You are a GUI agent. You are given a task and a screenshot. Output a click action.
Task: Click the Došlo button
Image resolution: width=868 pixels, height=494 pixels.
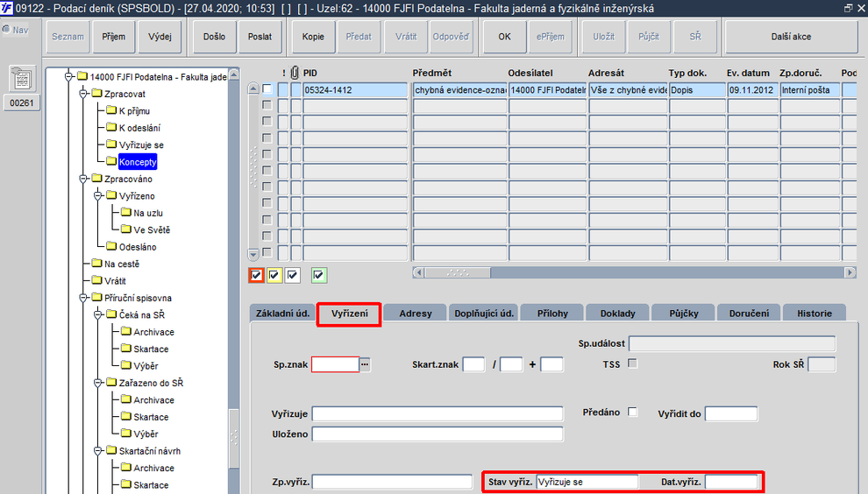[214, 37]
